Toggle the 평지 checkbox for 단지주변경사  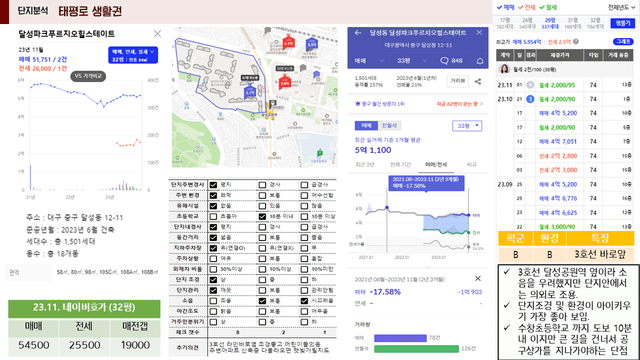click(213, 185)
